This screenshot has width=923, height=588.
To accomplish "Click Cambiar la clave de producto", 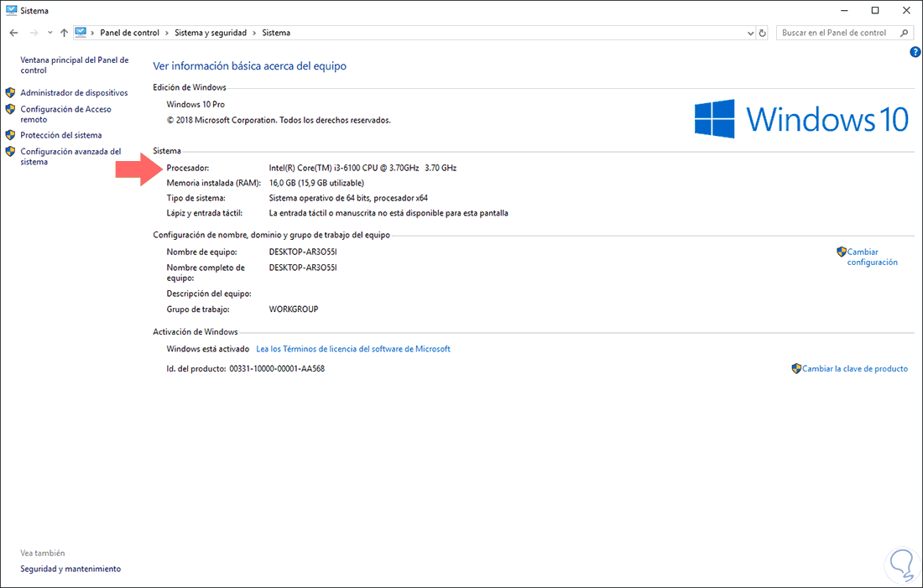I will click(x=855, y=368).
